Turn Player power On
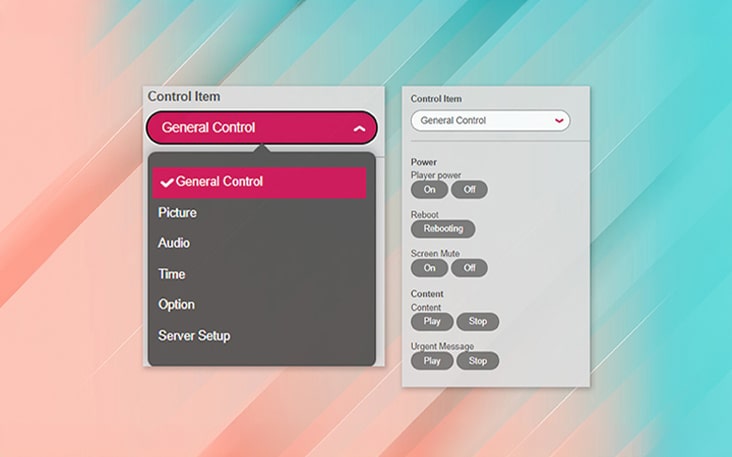This screenshot has height=457, width=732. point(429,190)
